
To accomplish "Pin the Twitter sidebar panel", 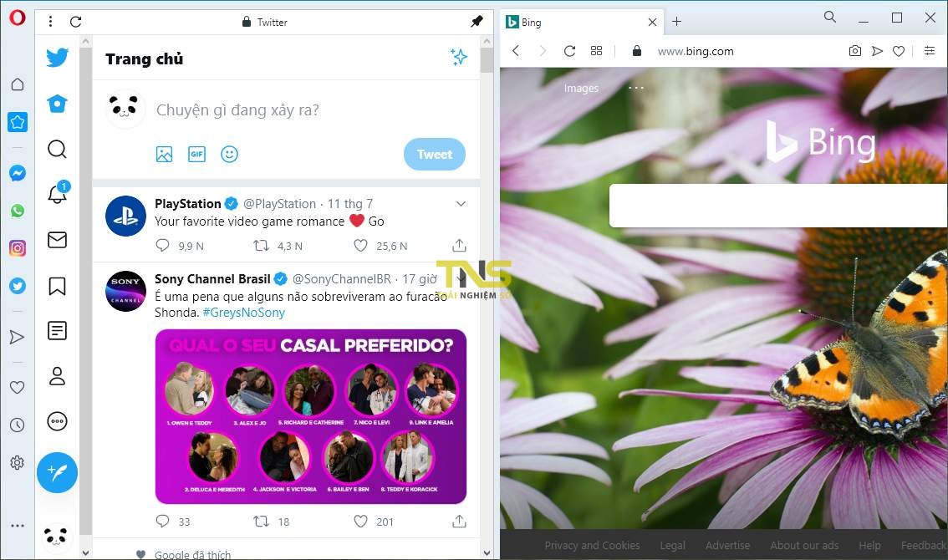I will (x=477, y=22).
